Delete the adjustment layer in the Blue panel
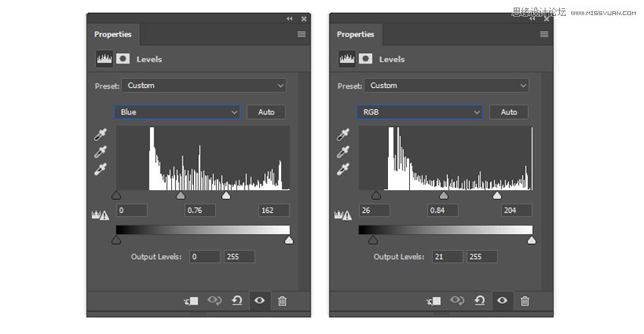The height and width of the screenshot is (334, 644). (282, 301)
